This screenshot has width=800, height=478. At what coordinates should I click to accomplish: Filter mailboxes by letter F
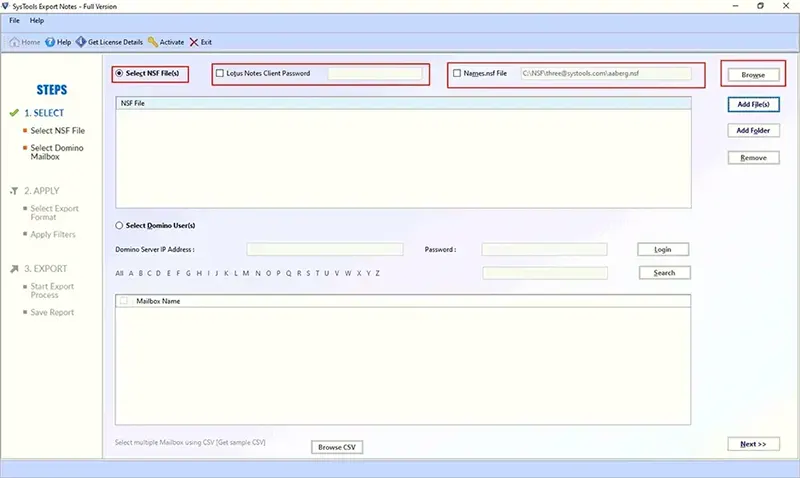178,273
